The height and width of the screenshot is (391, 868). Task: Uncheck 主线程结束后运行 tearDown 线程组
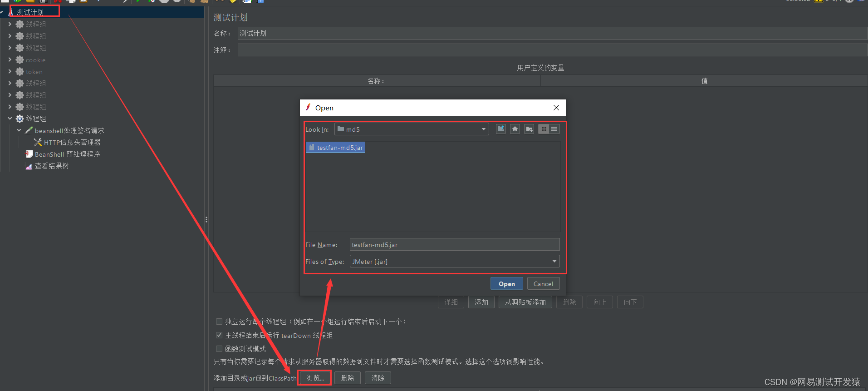tap(219, 335)
